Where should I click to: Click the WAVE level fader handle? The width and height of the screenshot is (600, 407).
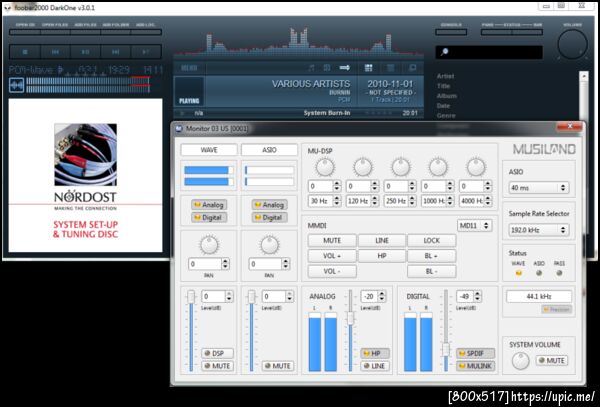(x=191, y=296)
